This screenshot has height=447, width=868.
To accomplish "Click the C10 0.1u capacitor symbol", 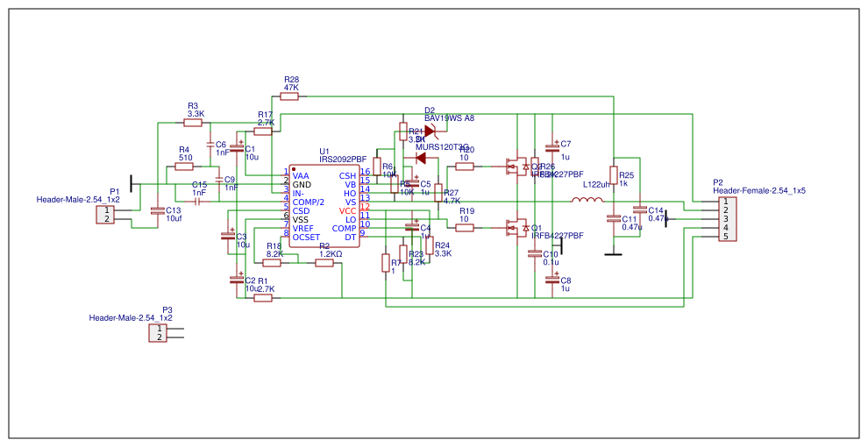I will [535, 254].
